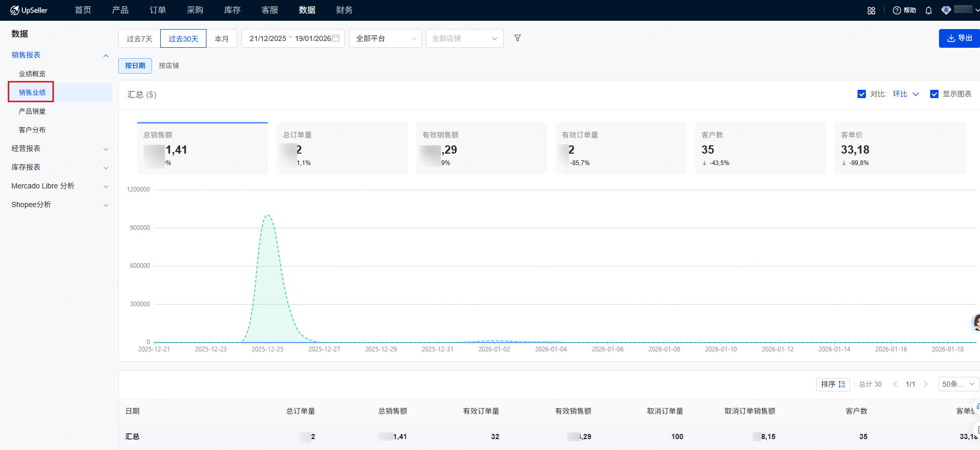Select the 客户数 metric card
This screenshot has height=450, width=980.
coord(761,148)
